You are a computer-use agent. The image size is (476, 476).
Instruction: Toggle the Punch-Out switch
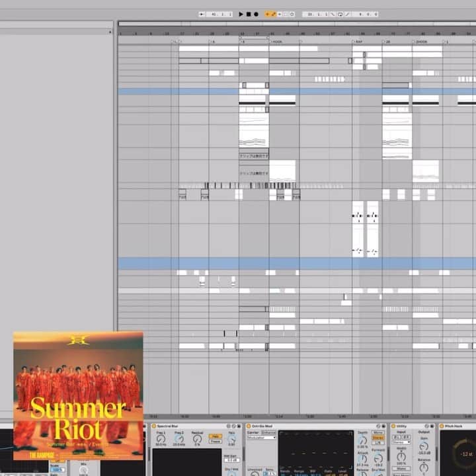[x=347, y=14]
